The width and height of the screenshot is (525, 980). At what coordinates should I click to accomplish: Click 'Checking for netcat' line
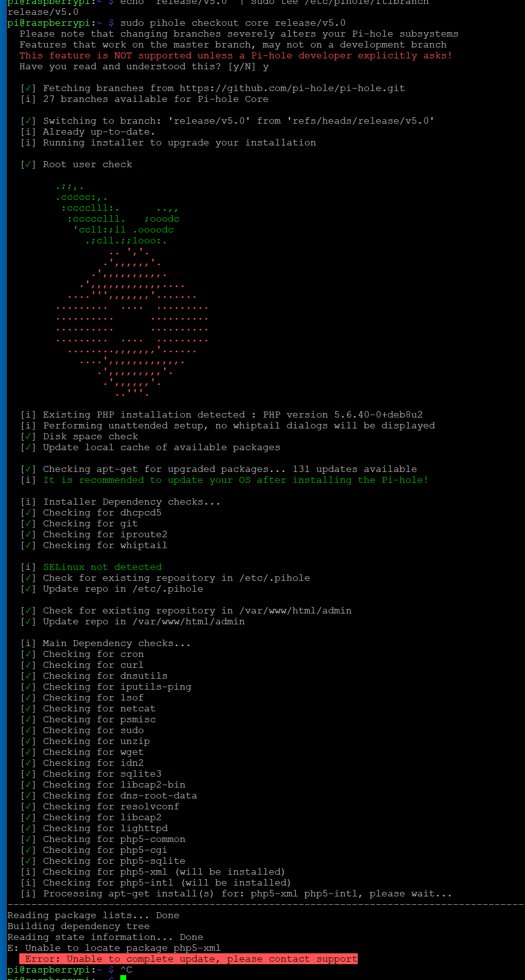(x=88, y=708)
